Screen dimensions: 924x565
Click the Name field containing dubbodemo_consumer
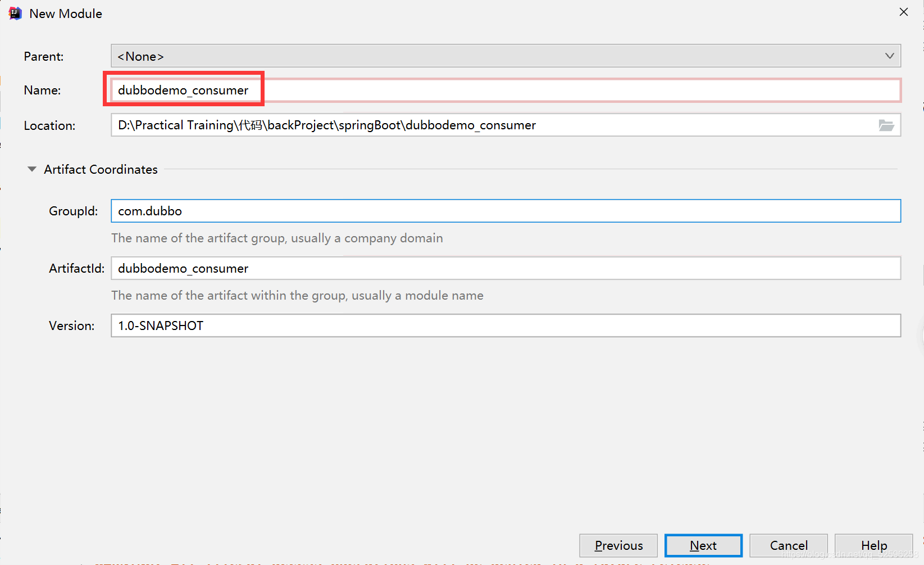(506, 90)
